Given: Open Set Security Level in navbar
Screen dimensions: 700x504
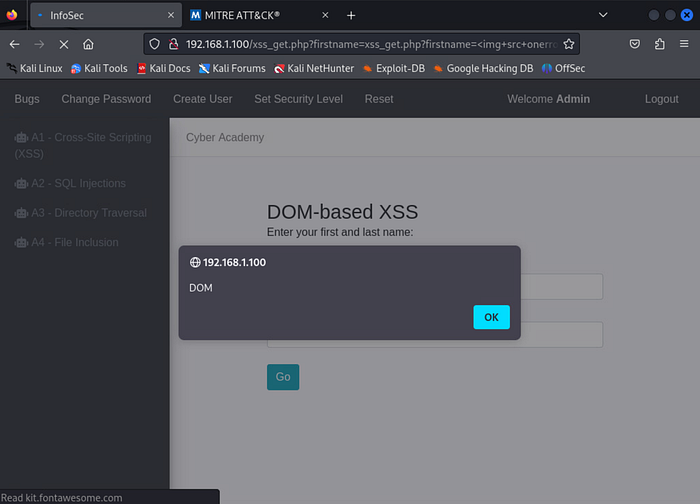Looking at the screenshot, I should pyautogui.click(x=299, y=99).
